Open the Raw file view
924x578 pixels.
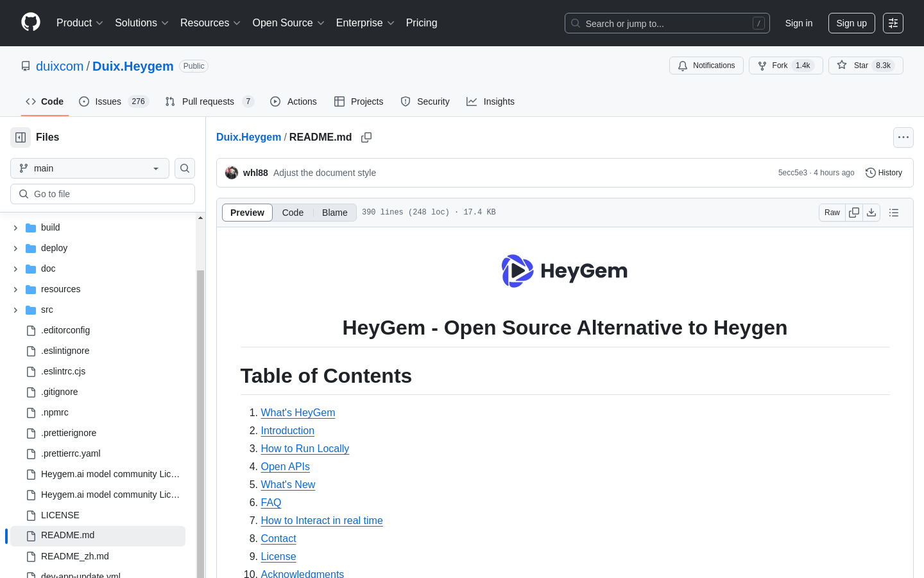coord(832,213)
